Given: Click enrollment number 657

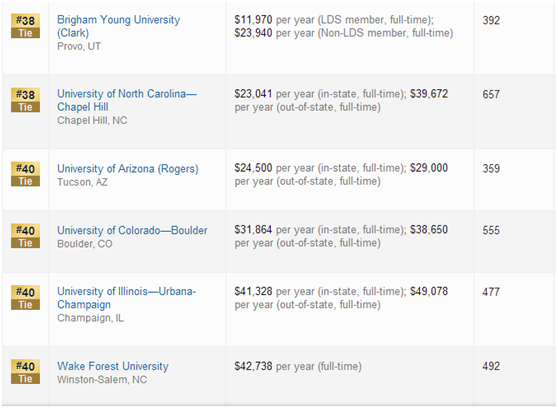Looking at the screenshot, I should point(491,94).
